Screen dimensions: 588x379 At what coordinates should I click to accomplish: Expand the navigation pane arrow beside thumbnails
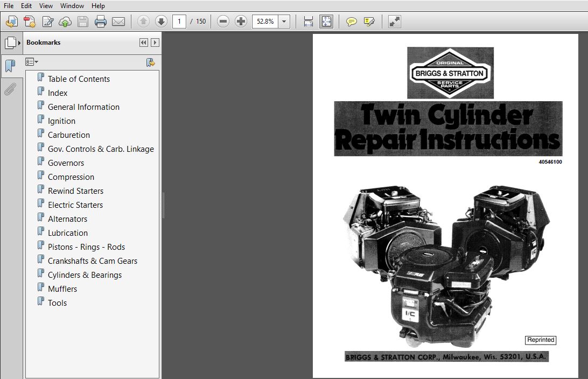[19, 43]
